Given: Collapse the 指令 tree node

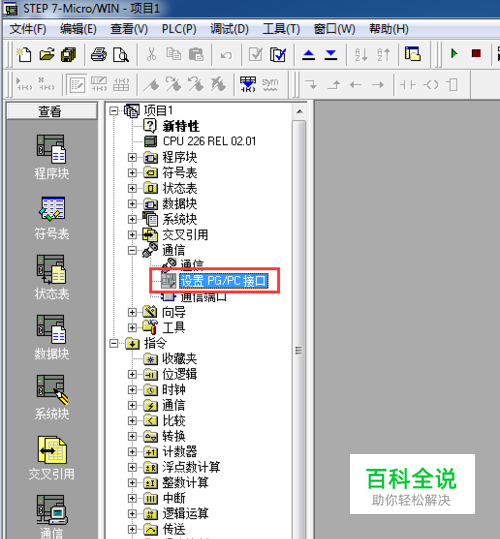Looking at the screenshot, I should point(113,343).
